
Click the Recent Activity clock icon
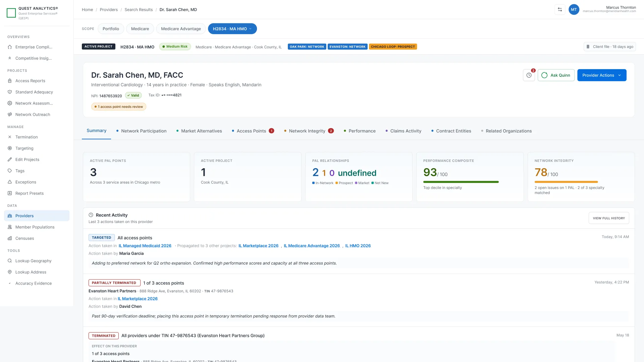point(91,215)
